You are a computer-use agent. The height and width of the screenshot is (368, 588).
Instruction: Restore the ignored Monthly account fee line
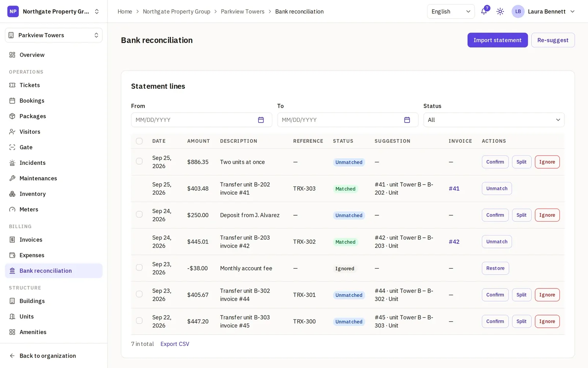coord(495,268)
